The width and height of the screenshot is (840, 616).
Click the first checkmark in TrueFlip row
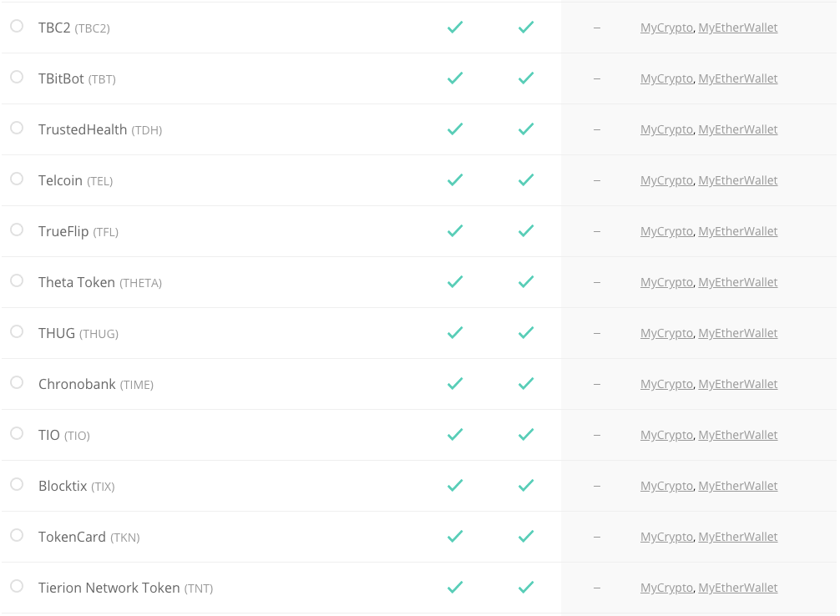455,231
